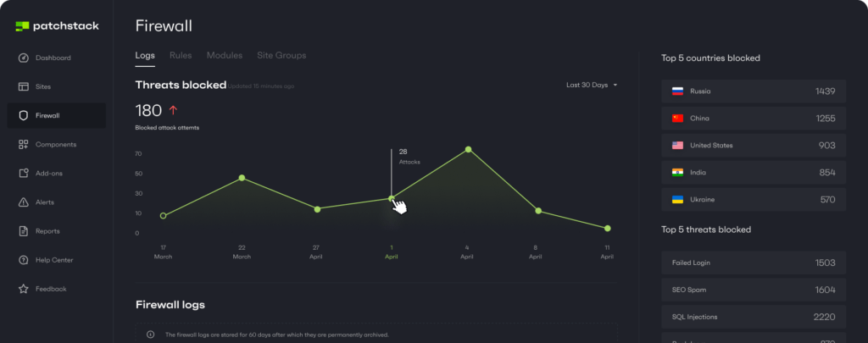This screenshot has height=343, width=868.
Task: Click the Reports document icon
Action: click(24, 231)
